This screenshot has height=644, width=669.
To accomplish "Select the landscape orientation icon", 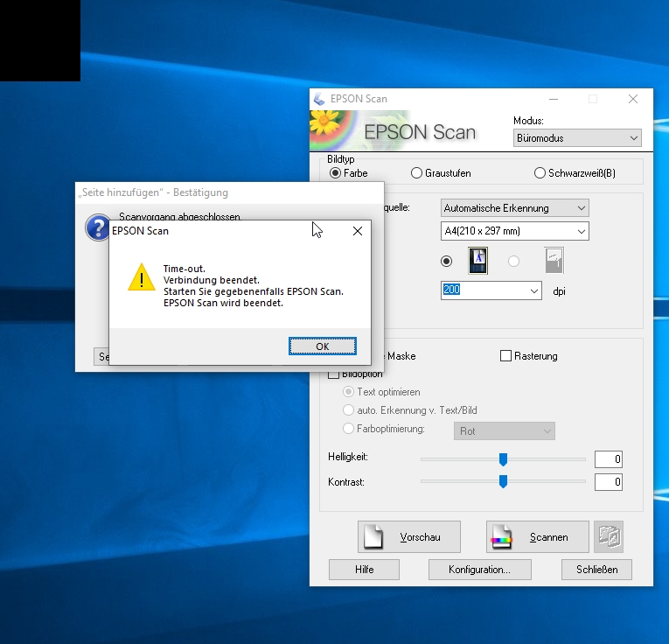I will (554, 261).
